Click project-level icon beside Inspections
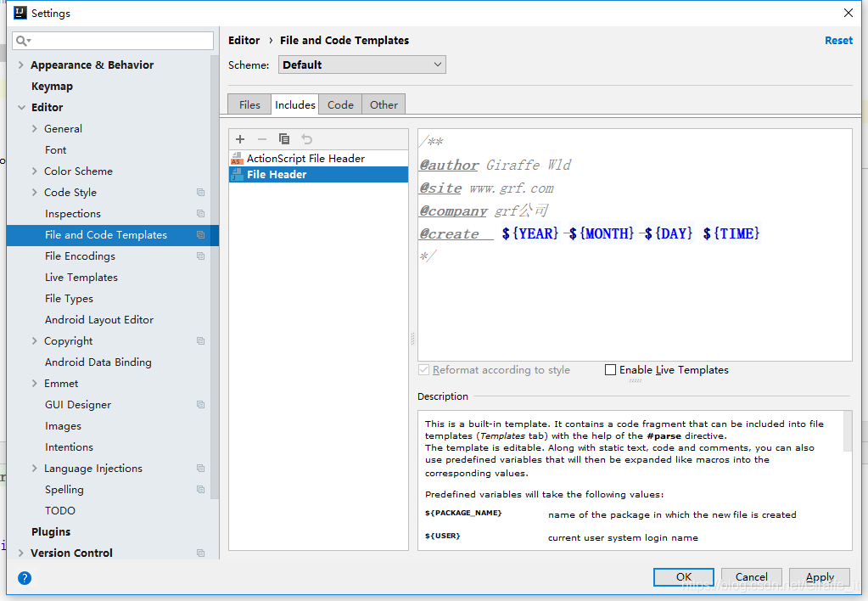868x601 pixels. [200, 213]
